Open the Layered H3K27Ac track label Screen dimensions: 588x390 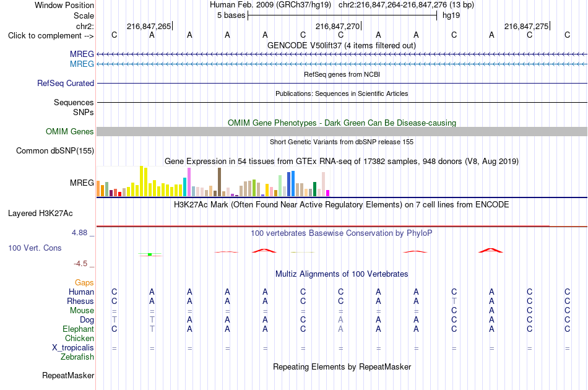pyautogui.click(x=40, y=214)
